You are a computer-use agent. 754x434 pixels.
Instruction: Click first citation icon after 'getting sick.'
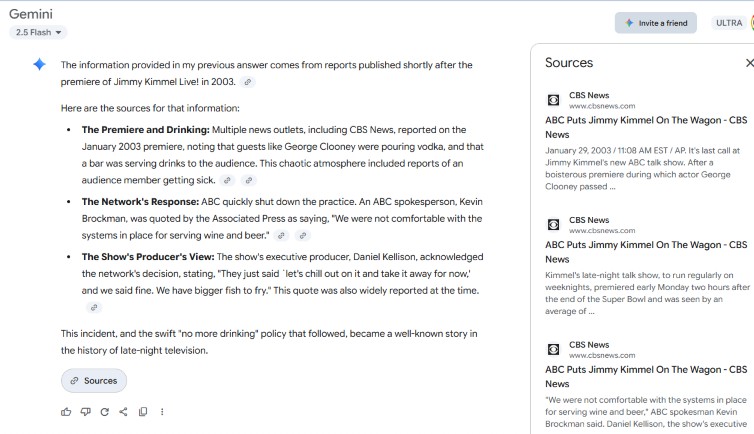click(x=228, y=180)
